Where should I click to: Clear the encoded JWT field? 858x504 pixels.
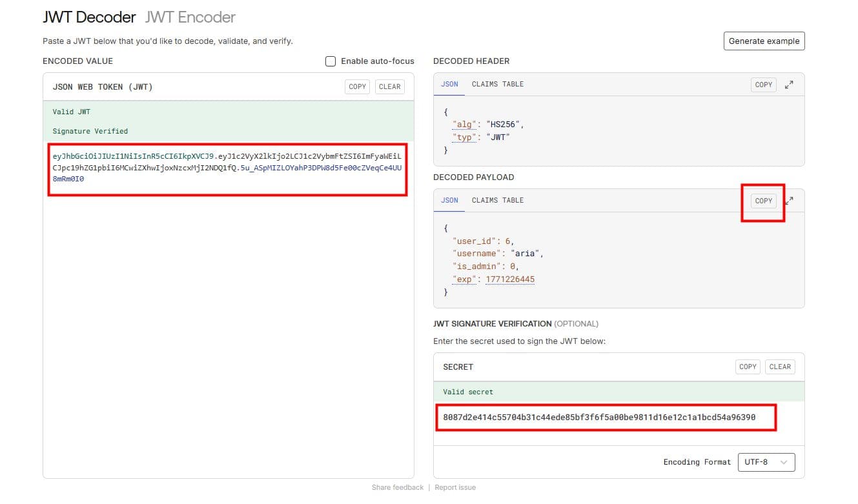[389, 86]
